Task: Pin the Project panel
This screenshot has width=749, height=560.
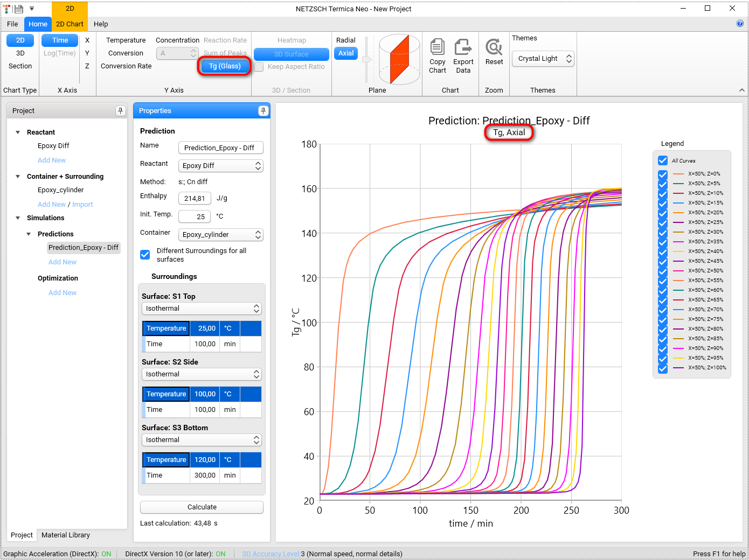Action: coord(120,111)
